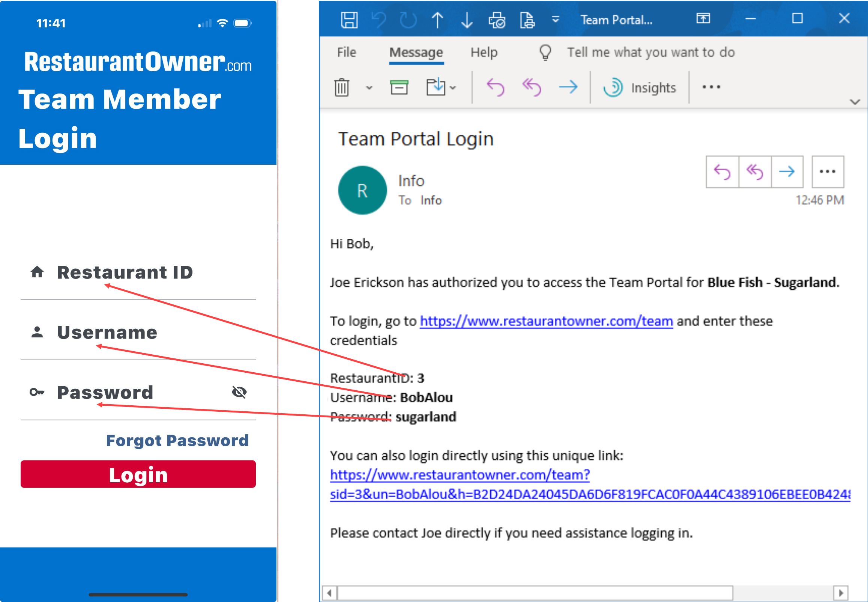The width and height of the screenshot is (868, 602).
Task: Click Forward arrow in the ribbon
Action: point(568,87)
